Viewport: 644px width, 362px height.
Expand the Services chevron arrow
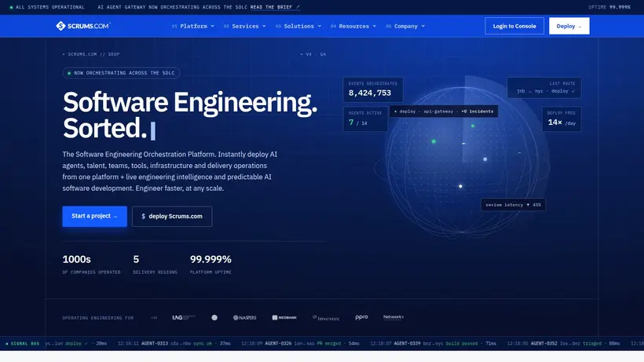coord(264,26)
